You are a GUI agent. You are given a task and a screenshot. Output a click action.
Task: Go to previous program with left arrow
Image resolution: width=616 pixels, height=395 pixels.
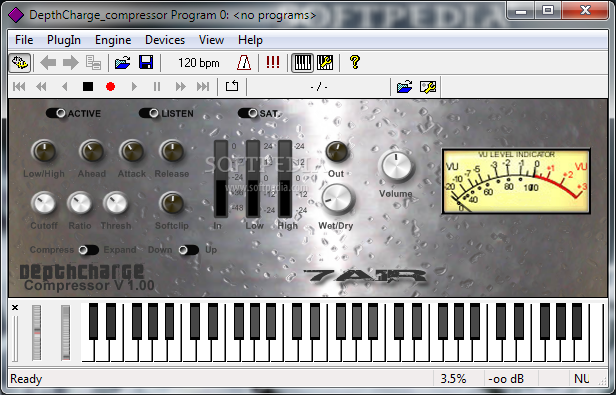pyautogui.click(x=48, y=62)
